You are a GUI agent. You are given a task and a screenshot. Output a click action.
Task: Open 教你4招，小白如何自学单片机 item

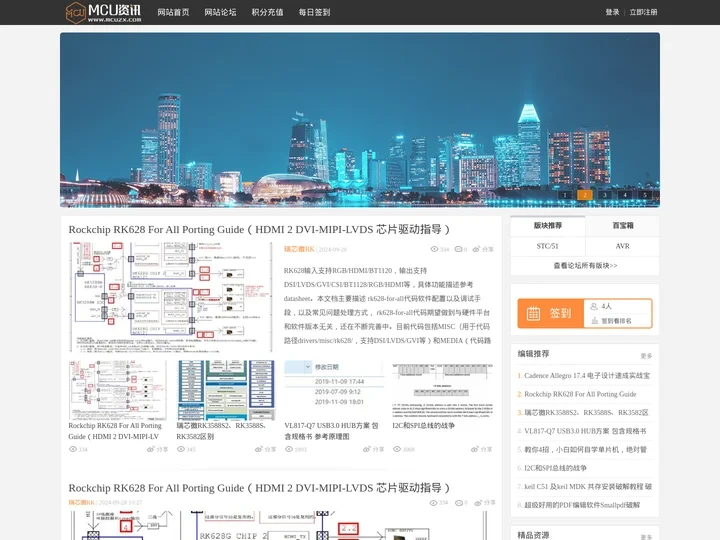[x=585, y=450]
